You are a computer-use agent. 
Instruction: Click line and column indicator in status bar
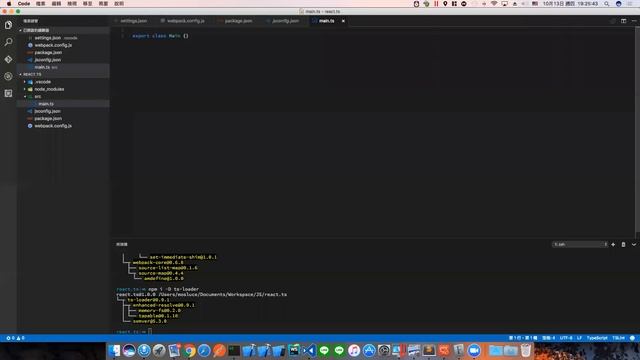pos(523,338)
